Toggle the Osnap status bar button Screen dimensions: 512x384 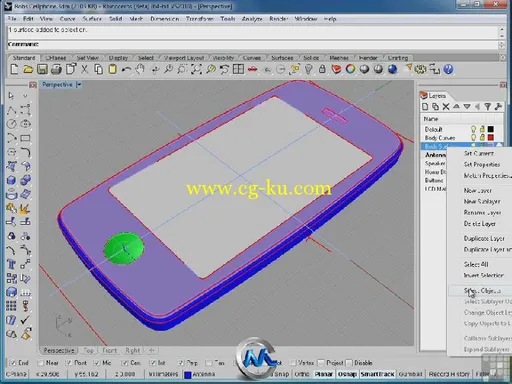(347, 374)
